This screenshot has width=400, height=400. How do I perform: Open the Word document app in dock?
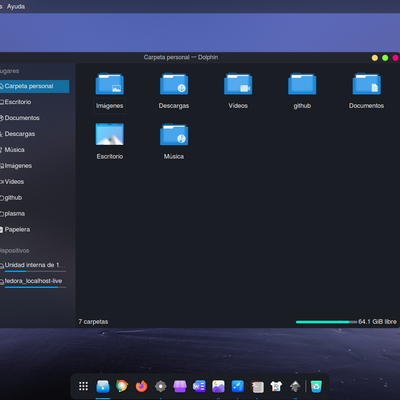click(x=199, y=386)
